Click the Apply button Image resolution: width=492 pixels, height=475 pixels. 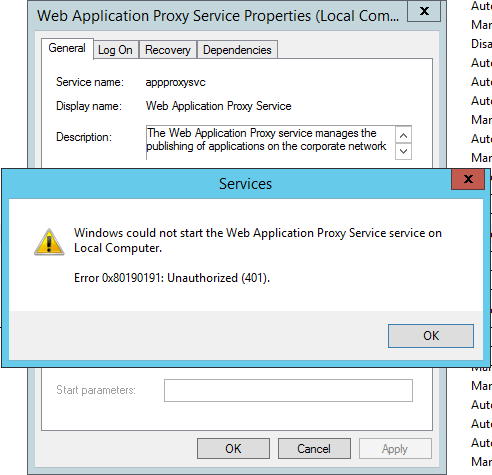395,449
